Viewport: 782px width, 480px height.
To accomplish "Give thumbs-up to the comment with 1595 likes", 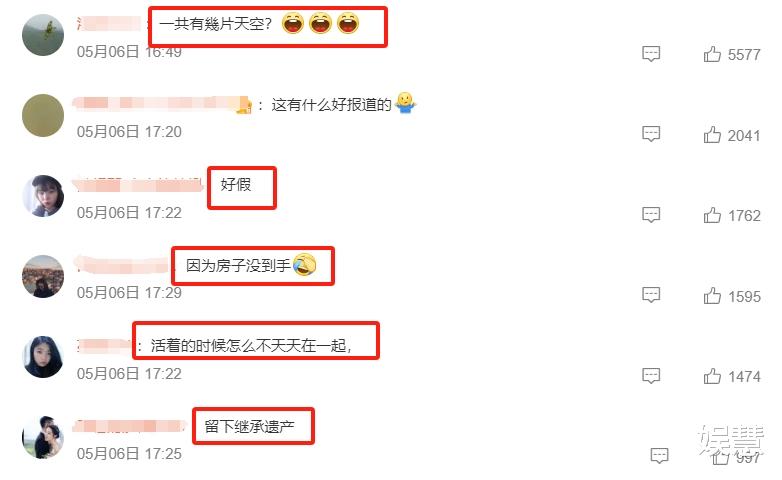I will point(712,296).
